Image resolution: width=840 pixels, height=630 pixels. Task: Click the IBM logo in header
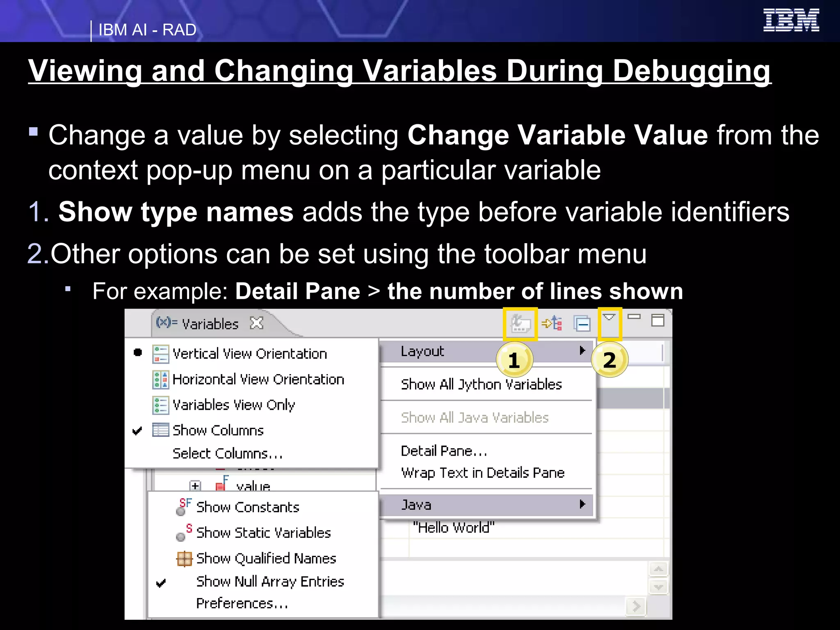click(x=791, y=20)
